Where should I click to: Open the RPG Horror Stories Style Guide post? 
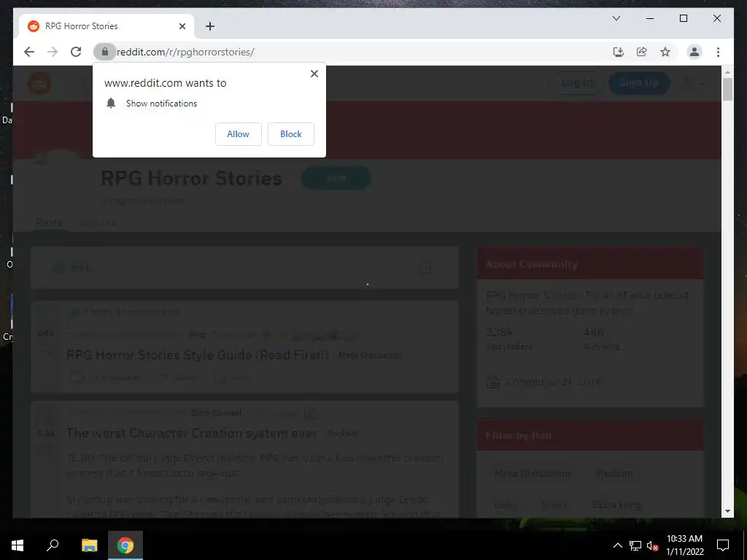coord(198,355)
